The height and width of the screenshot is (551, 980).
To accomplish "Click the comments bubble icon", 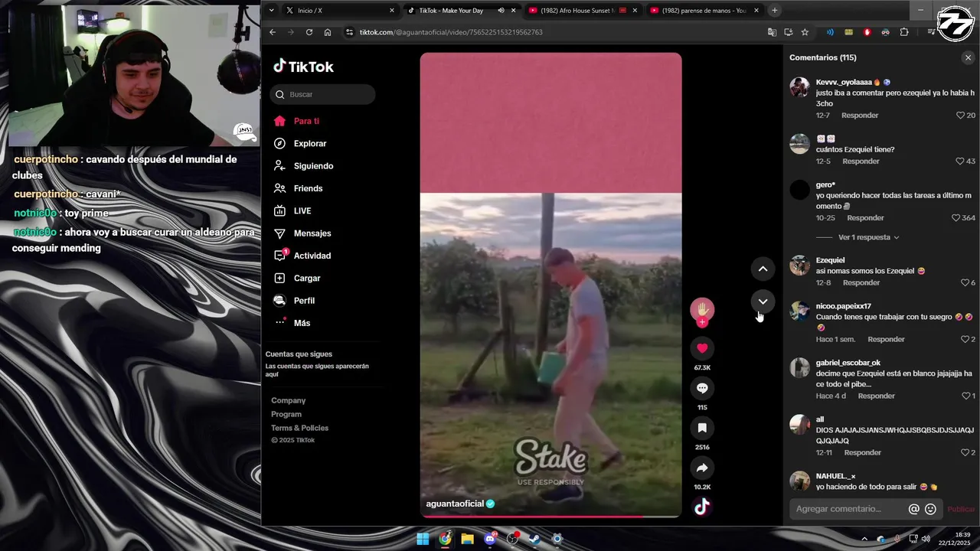I will point(702,388).
